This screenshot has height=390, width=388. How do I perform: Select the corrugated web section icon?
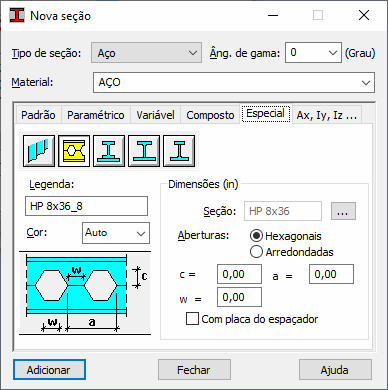click(x=39, y=151)
